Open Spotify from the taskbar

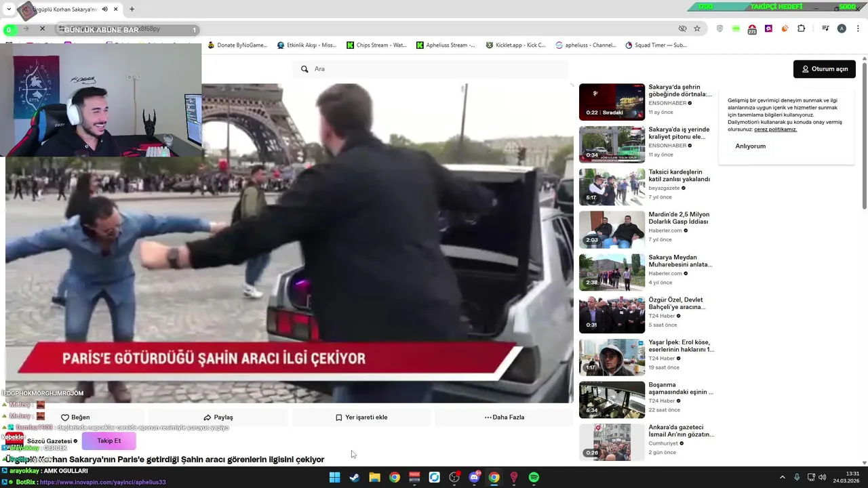534,478
